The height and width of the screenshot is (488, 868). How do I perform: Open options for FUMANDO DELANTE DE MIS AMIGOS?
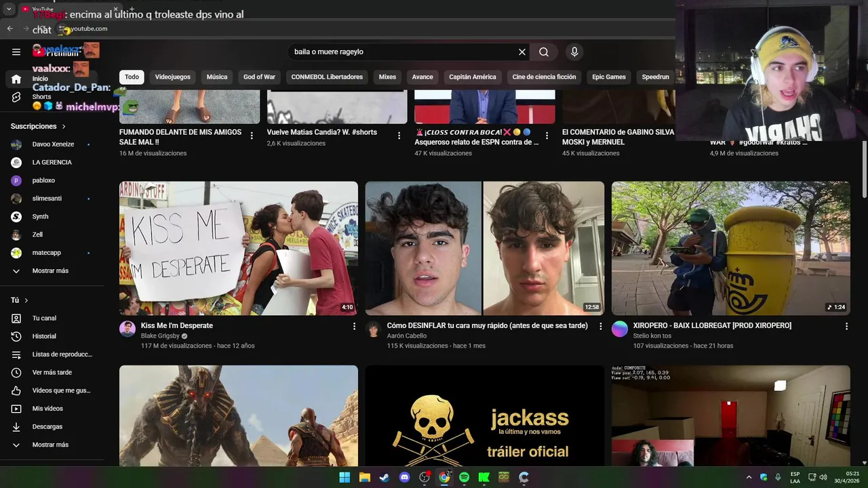click(x=252, y=136)
